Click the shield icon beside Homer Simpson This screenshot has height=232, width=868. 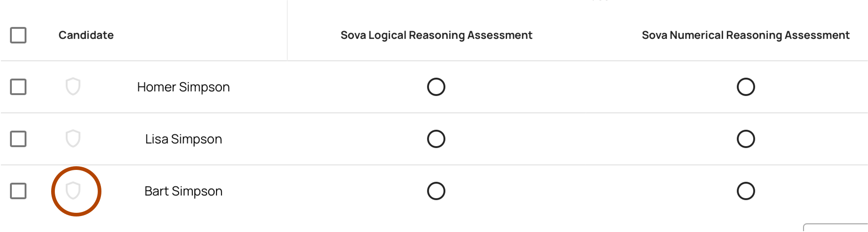tap(73, 86)
